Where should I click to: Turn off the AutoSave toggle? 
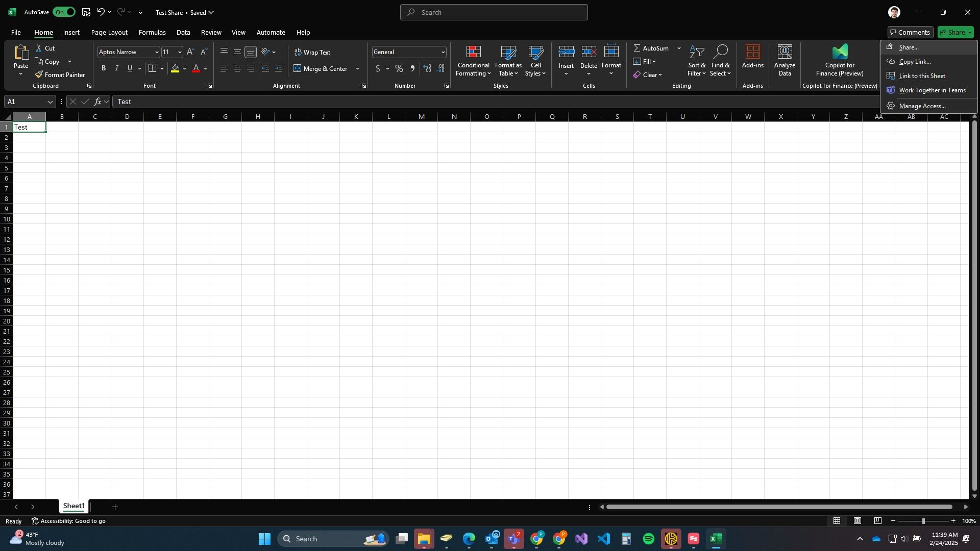pos(64,12)
